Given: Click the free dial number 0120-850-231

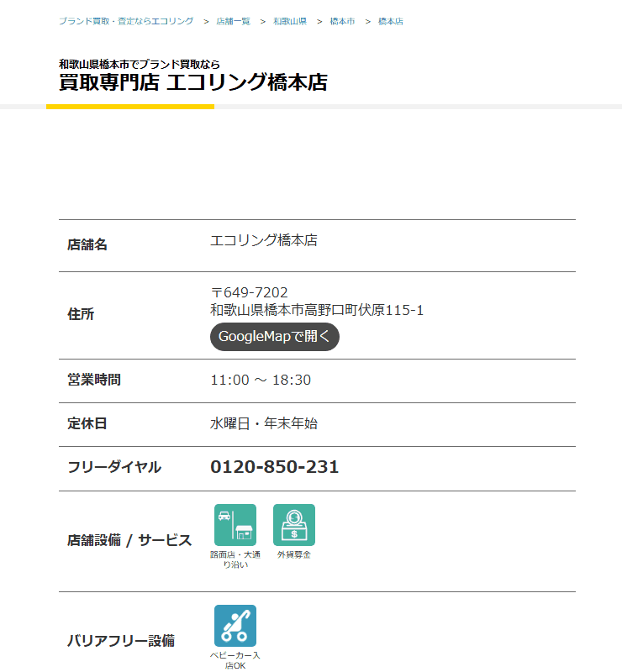Looking at the screenshot, I should click(275, 467).
